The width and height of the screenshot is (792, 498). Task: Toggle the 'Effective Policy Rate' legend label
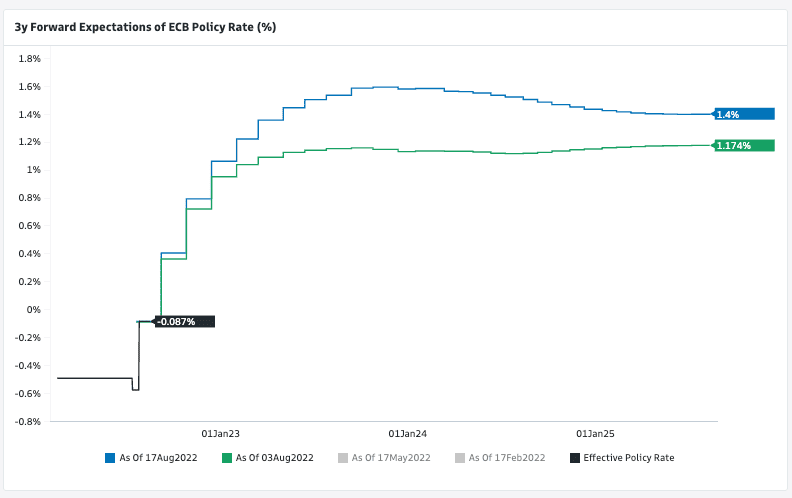click(629, 458)
